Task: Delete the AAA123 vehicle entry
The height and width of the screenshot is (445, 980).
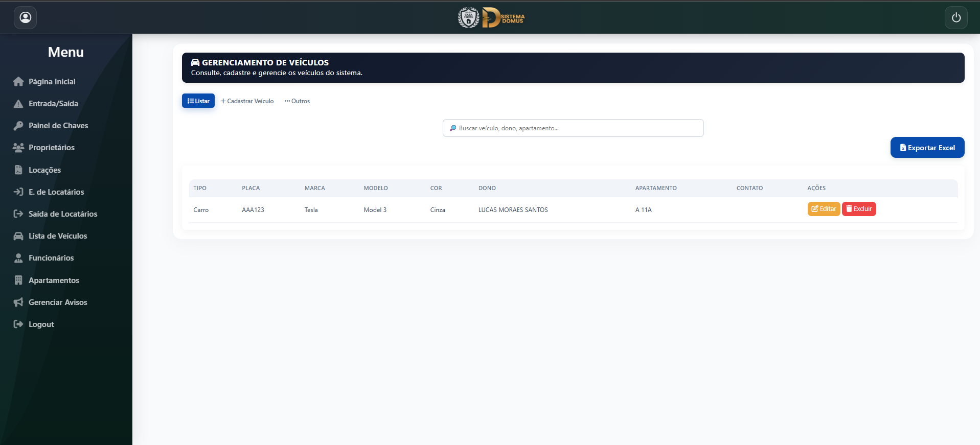Action: [x=859, y=209]
